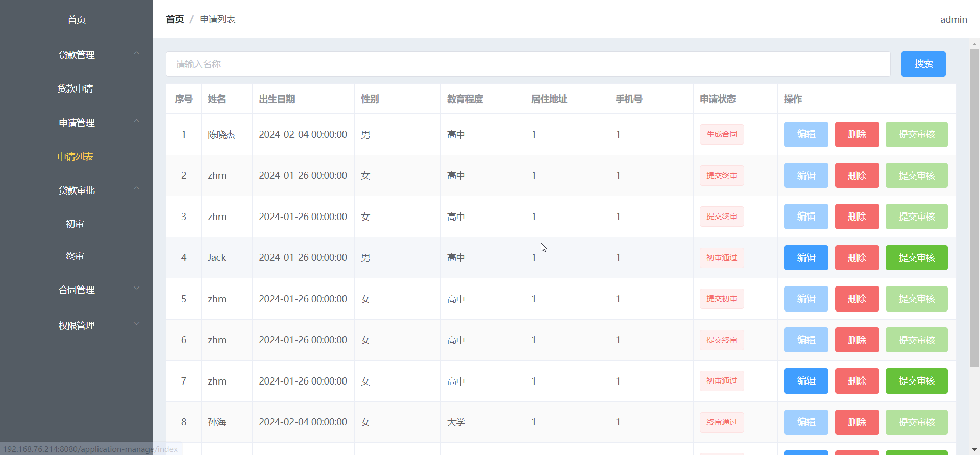Click the 首页 breadcrumb link
Image resolution: width=980 pixels, height=455 pixels.
pos(175,19)
